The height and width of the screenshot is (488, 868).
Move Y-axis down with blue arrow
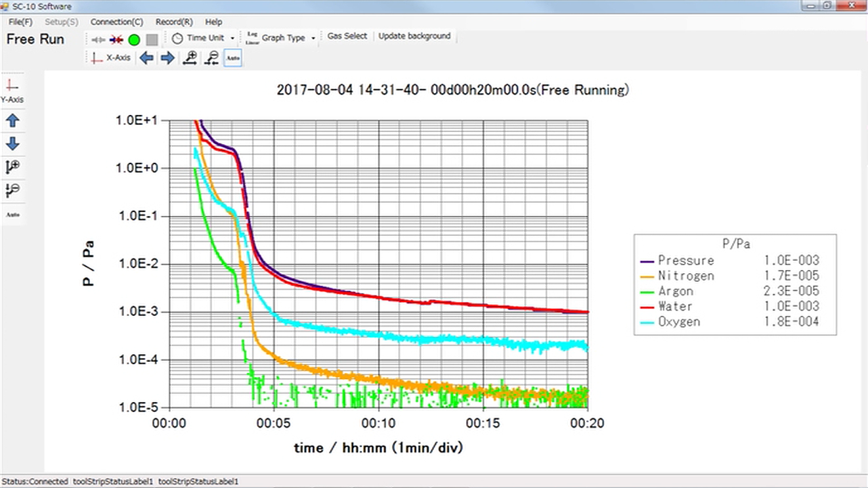click(12, 144)
